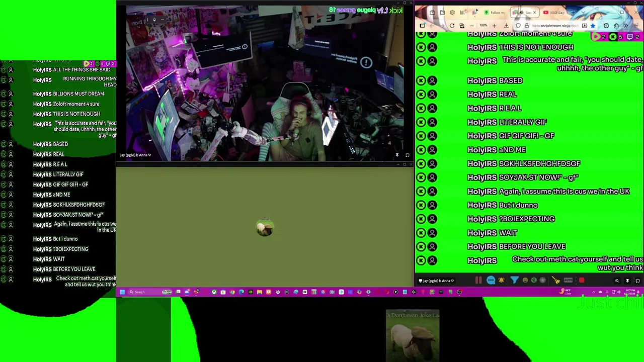Click the chat bubble icon in dock toolbar
Image resolution: width=644 pixels, height=362 pixels.
492,280
